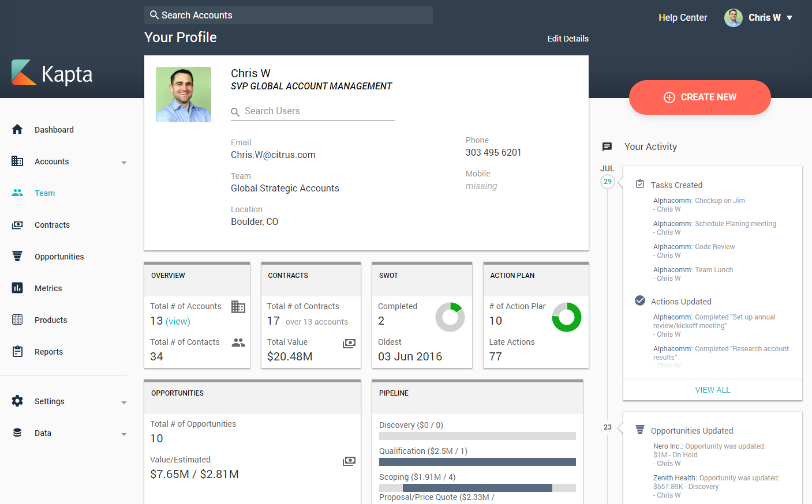Select Opportunities in the sidebar

59,257
